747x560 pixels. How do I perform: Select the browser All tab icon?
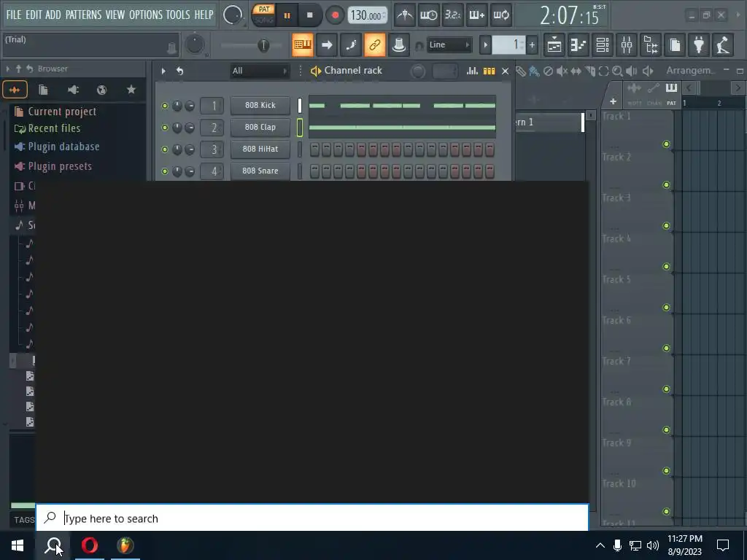click(x=15, y=90)
